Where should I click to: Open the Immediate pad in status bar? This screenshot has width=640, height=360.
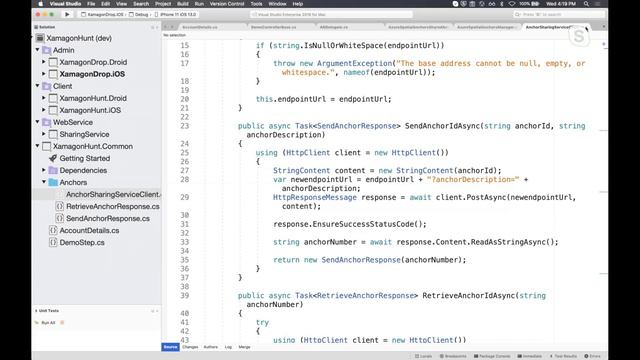point(530,356)
